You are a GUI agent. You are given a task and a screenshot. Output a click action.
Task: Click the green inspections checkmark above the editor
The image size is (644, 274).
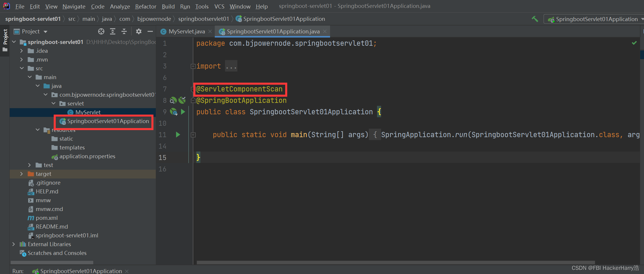[634, 43]
